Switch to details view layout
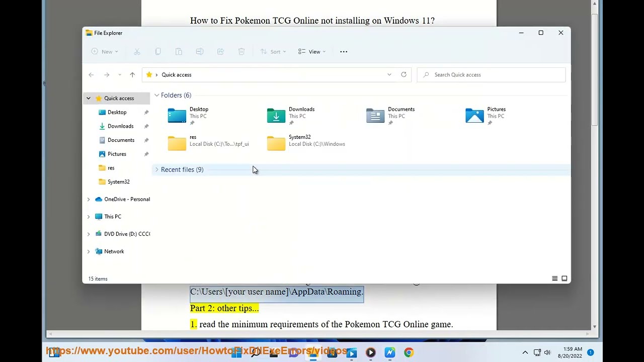Screen dimensions: 644x362 click(555, 279)
